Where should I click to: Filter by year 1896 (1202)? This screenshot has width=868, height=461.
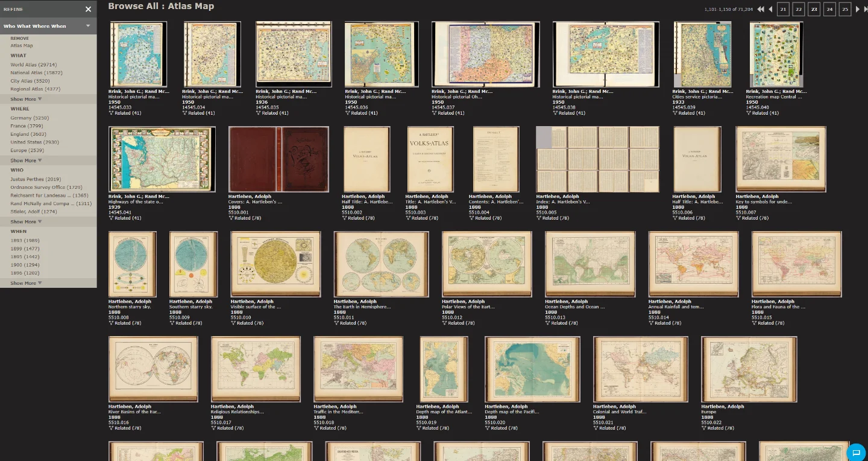click(25, 273)
